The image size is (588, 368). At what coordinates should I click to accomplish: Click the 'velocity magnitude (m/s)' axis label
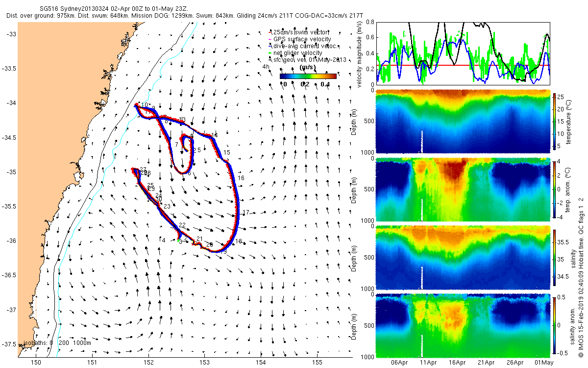[360, 54]
